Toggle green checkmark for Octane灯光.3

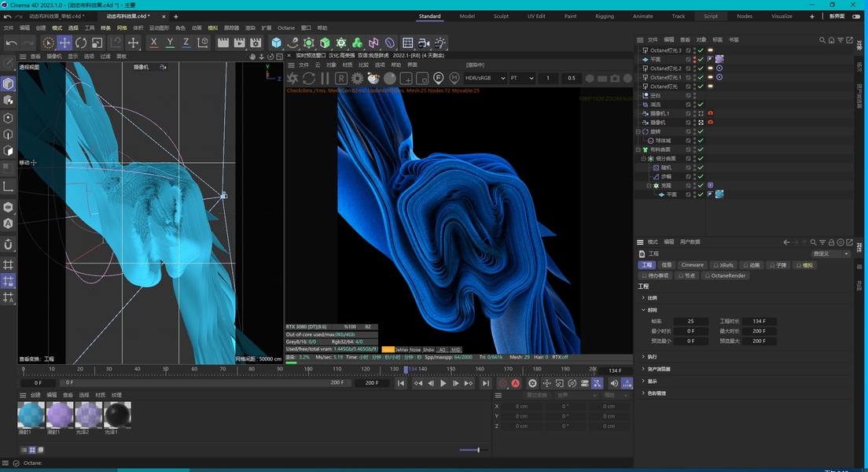[701, 50]
